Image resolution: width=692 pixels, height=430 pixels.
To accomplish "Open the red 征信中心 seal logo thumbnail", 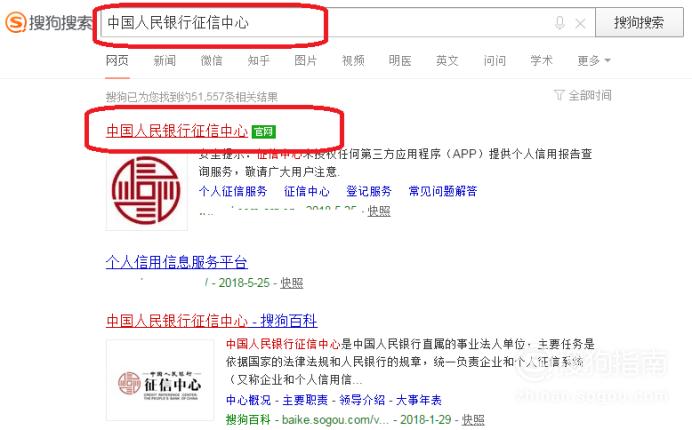I will (x=147, y=191).
